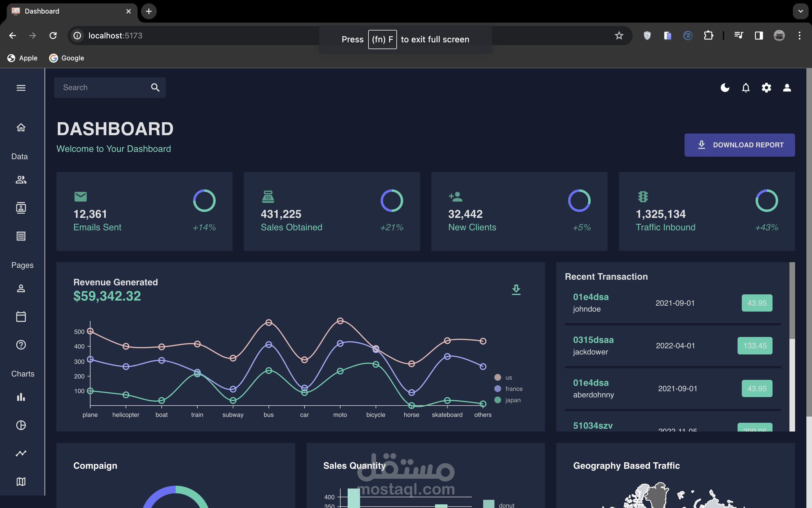This screenshot has width=812, height=508.
Task: Click the Traffic Inbound progress ring
Action: (x=767, y=201)
